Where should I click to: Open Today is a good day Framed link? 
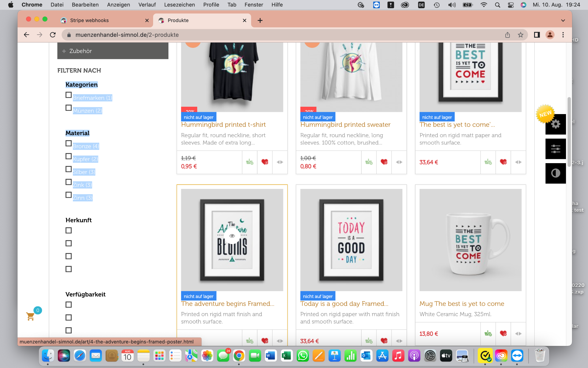click(344, 304)
